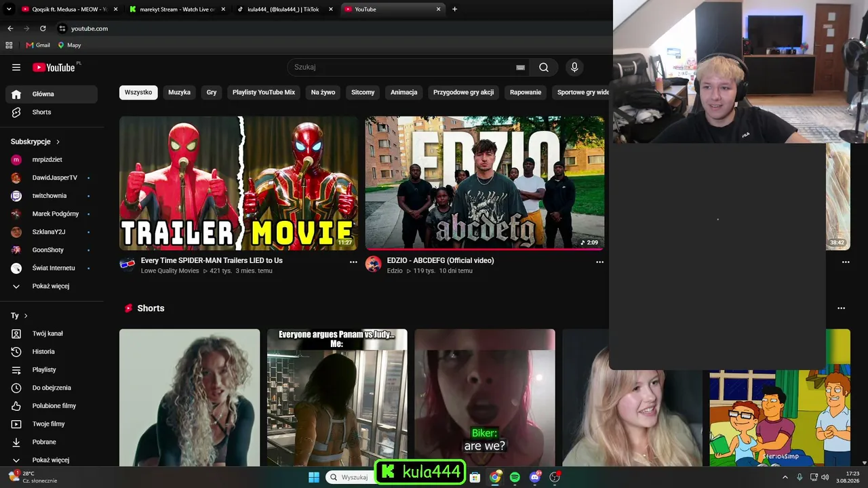Screen dimensions: 868x488
Task: Open Chrome from the taskbar
Action: pyautogui.click(x=495, y=477)
